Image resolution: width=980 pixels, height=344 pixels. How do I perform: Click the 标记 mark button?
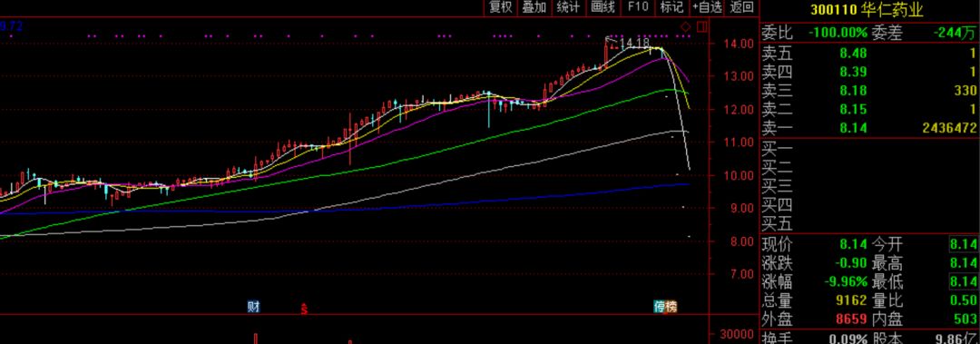tap(671, 7)
